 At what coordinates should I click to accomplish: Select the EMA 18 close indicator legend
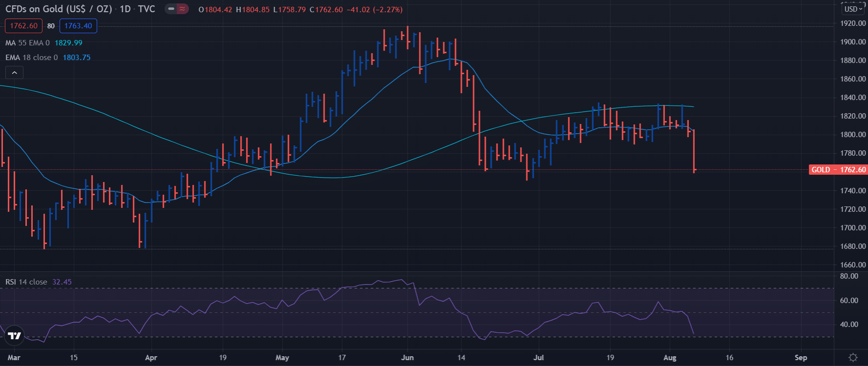[x=31, y=58]
